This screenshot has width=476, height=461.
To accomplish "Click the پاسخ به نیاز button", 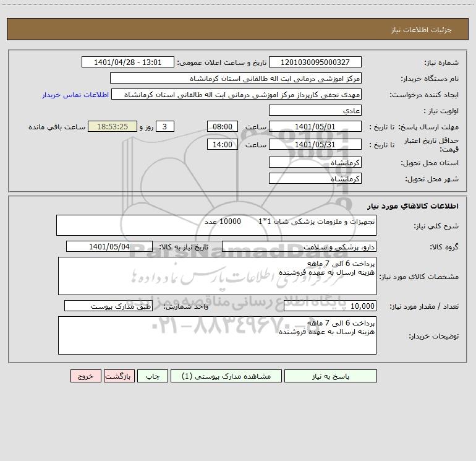I will [331, 376].
